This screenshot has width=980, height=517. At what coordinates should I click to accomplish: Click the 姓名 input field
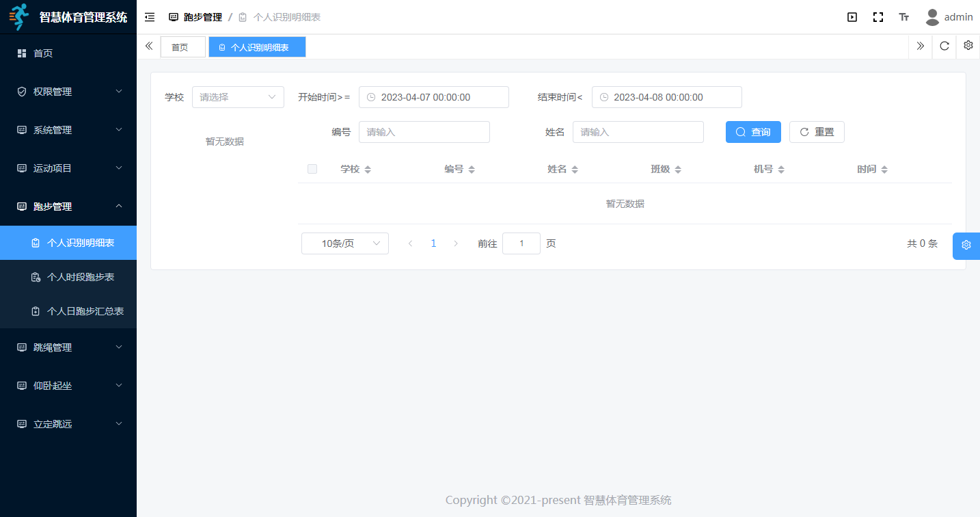pos(638,132)
